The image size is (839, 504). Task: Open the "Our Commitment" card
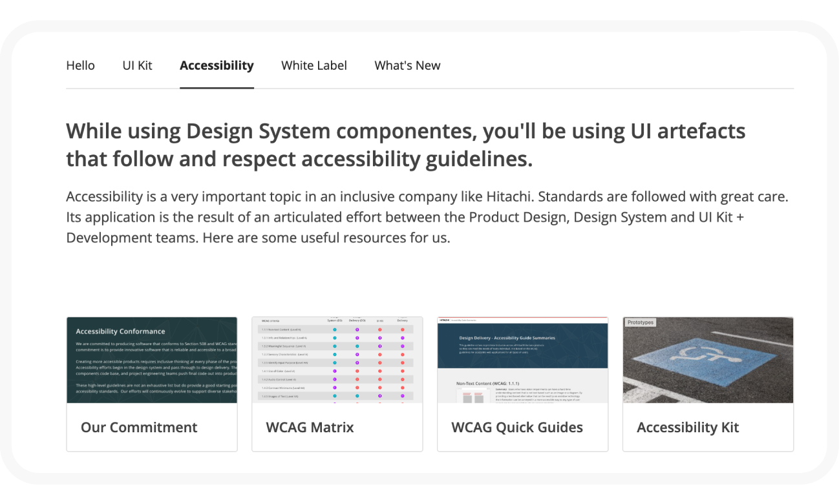click(x=138, y=427)
